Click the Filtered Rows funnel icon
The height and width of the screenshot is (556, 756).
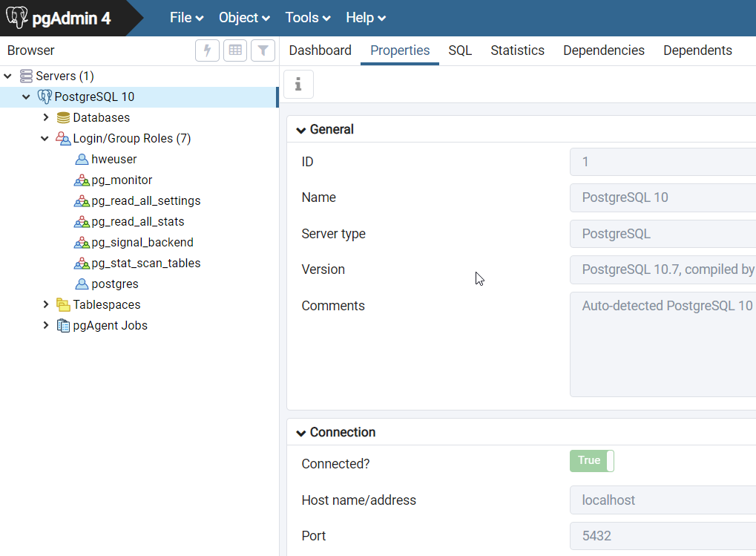click(263, 50)
